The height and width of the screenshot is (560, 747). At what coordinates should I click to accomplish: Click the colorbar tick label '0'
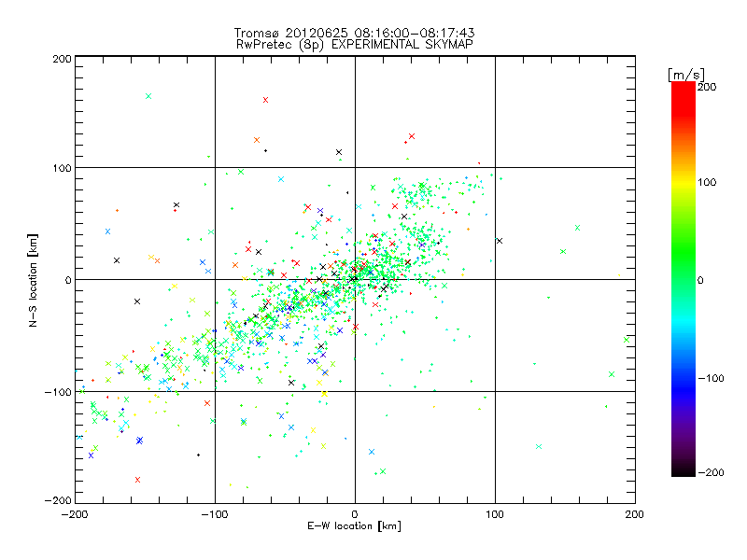point(700,280)
